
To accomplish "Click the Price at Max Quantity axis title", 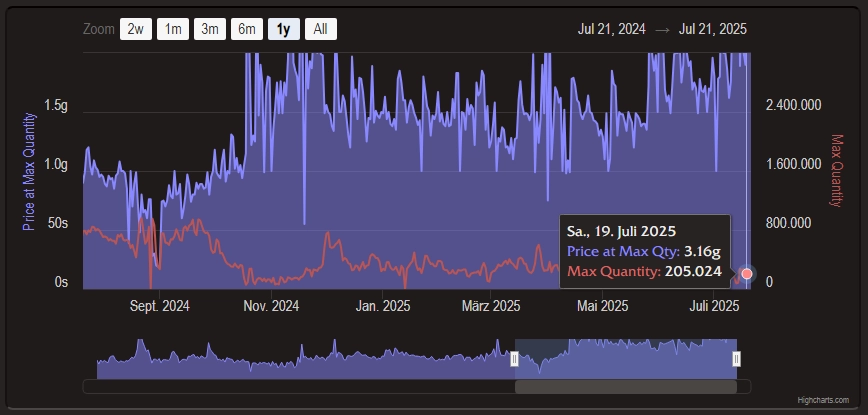I will (29, 172).
